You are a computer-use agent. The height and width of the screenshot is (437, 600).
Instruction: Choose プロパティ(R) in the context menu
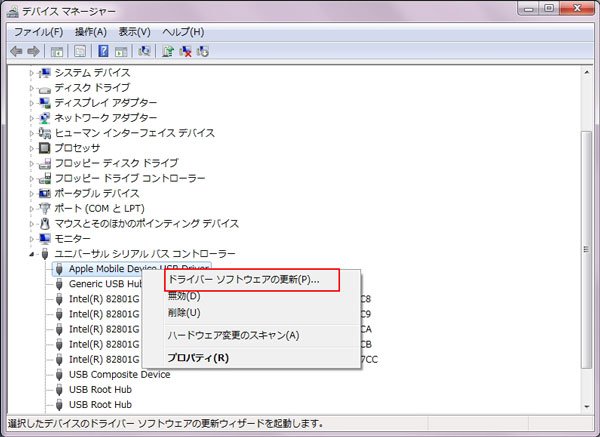pos(251,358)
